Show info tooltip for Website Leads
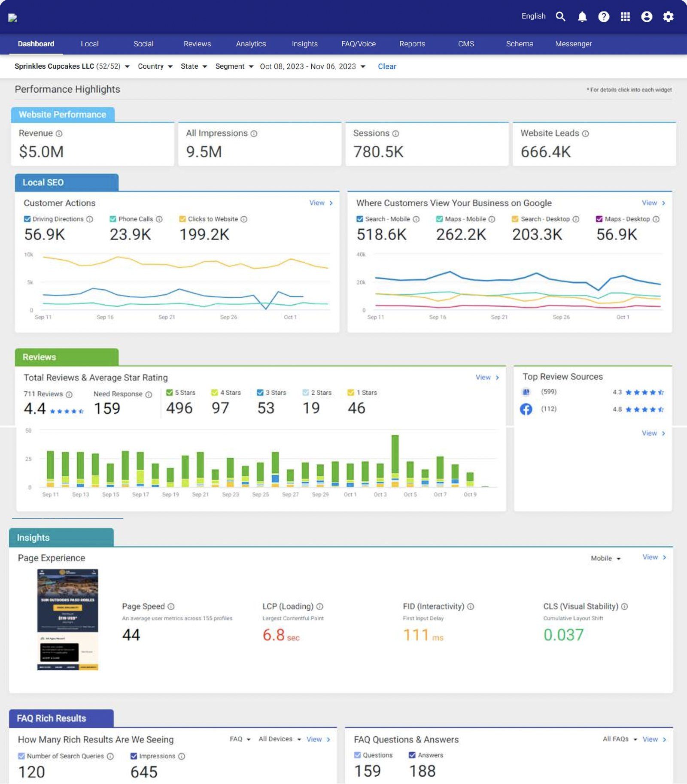The width and height of the screenshot is (687, 784). (x=585, y=134)
